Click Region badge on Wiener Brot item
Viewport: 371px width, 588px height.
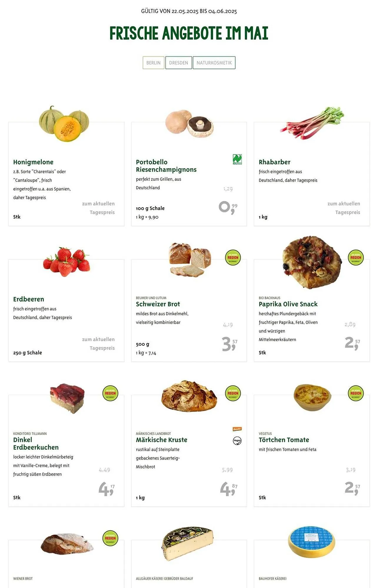(x=110, y=538)
